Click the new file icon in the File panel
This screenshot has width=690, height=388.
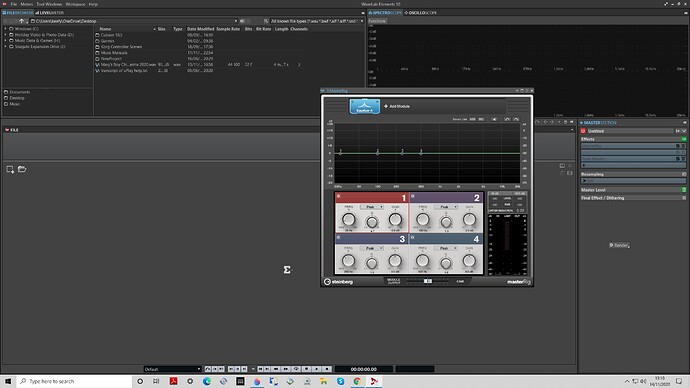[x=10, y=169]
